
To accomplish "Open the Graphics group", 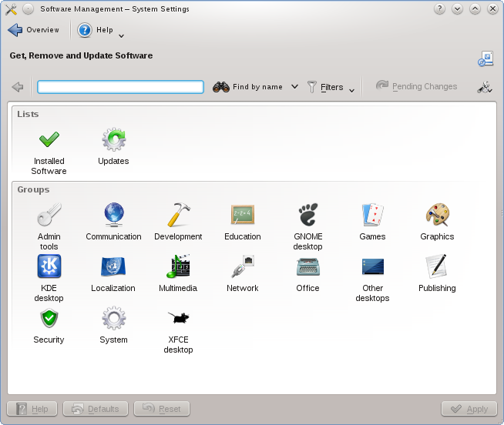I will click(x=437, y=222).
